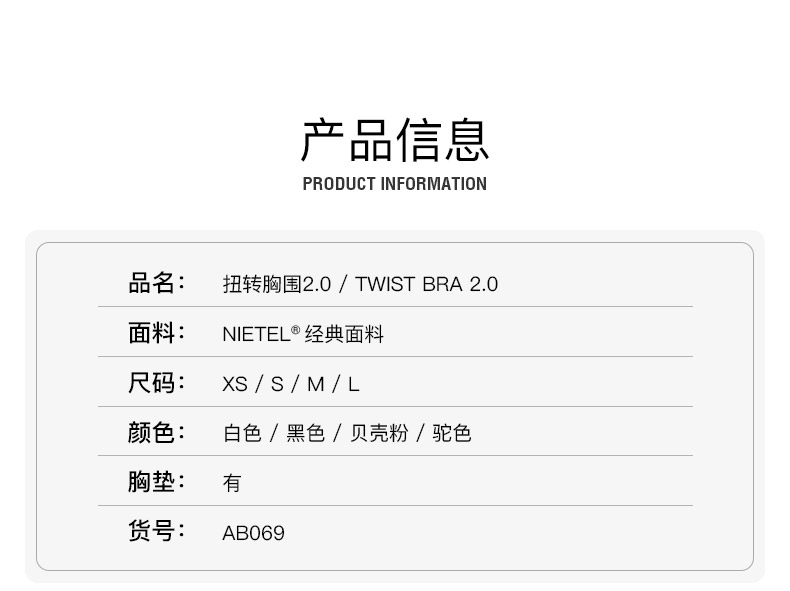This screenshot has height=591, width=790.
Task: Pick the 白色 color option text
Action: 242,433
